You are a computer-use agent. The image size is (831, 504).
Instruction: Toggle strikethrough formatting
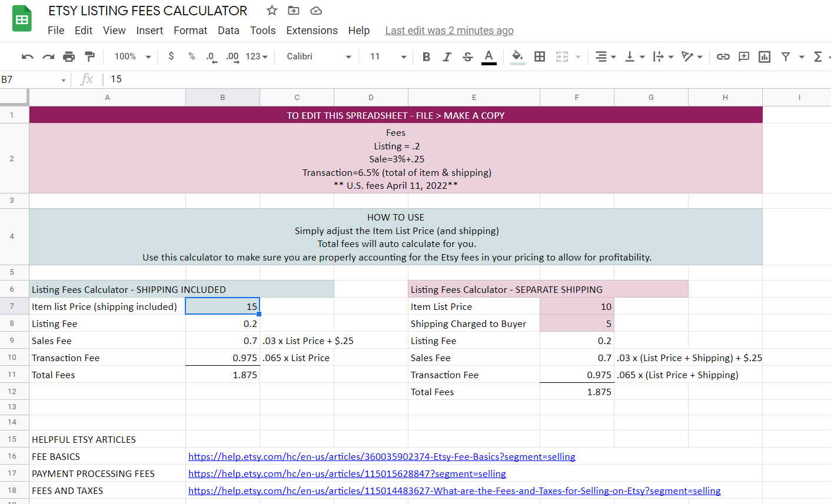468,56
